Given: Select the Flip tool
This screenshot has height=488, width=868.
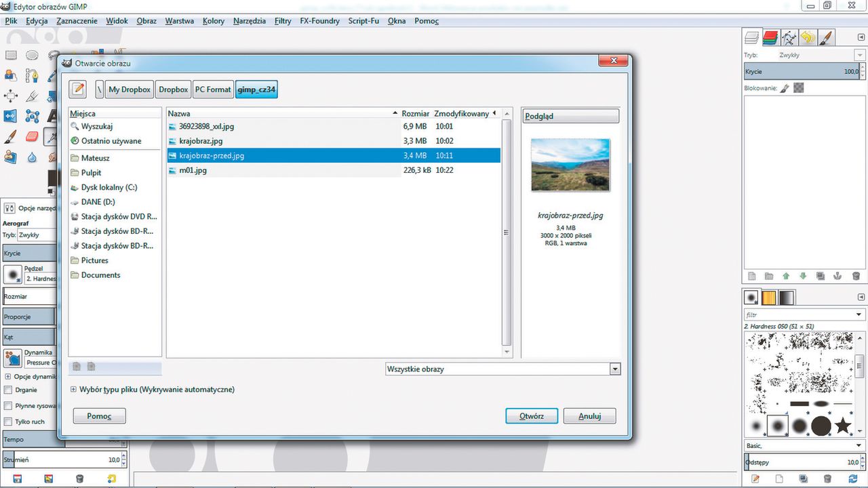Looking at the screenshot, I should pyautogui.click(x=11, y=116).
